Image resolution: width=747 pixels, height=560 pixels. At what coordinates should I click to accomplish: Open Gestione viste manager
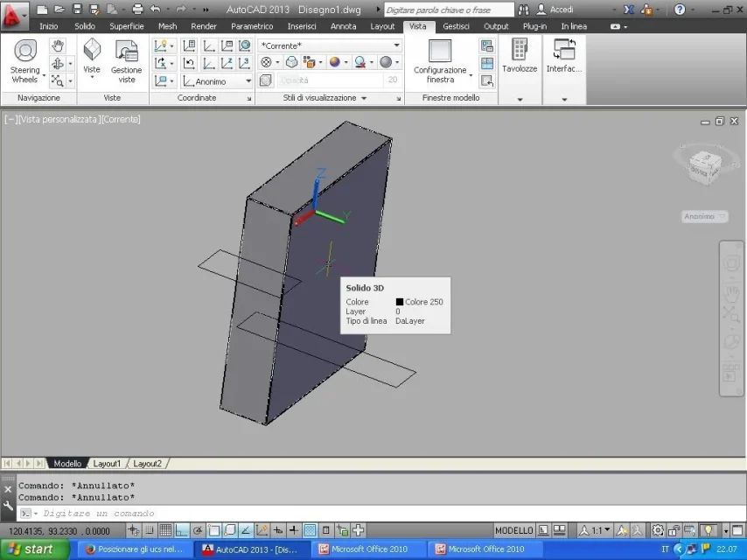pyautogui.click(x=126, y=61)
